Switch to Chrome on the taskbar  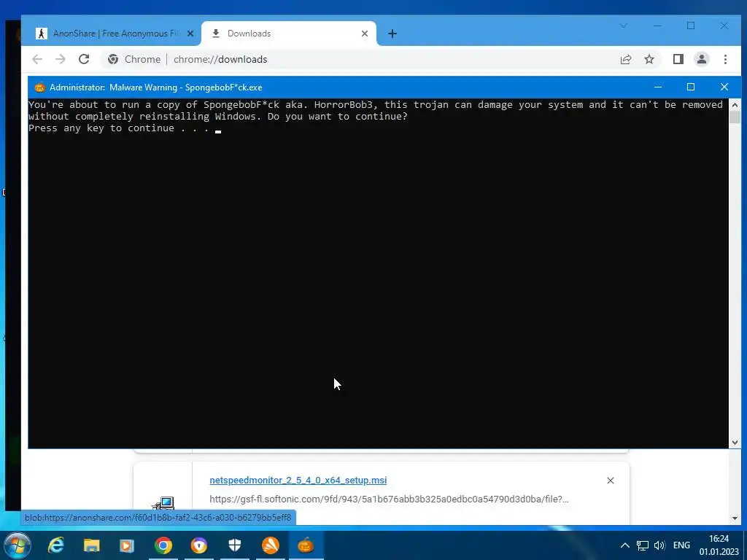163,545
